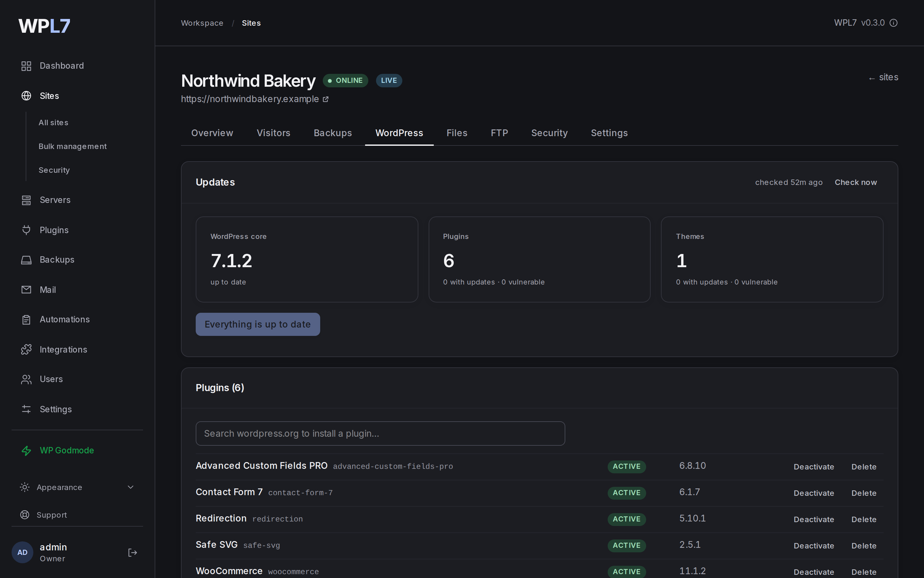This screenshot has width=924, height=578.
Task: Click the Users people icon
Action: [x=26, y=379]
